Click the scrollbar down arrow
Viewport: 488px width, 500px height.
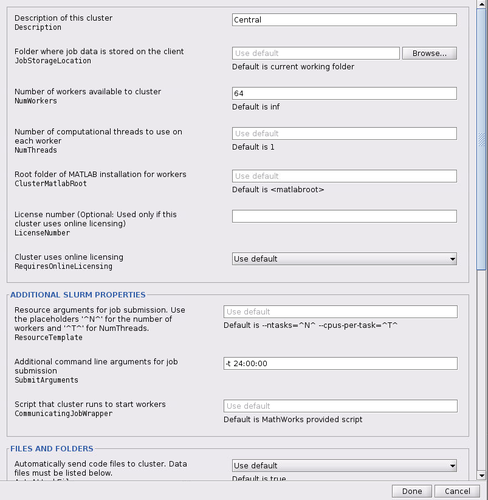tap(481, 475)
